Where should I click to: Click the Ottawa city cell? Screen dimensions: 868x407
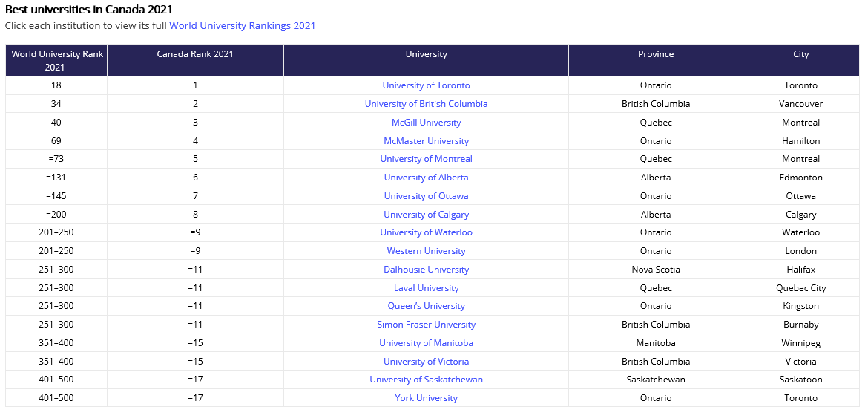click(x=801, y=196)
